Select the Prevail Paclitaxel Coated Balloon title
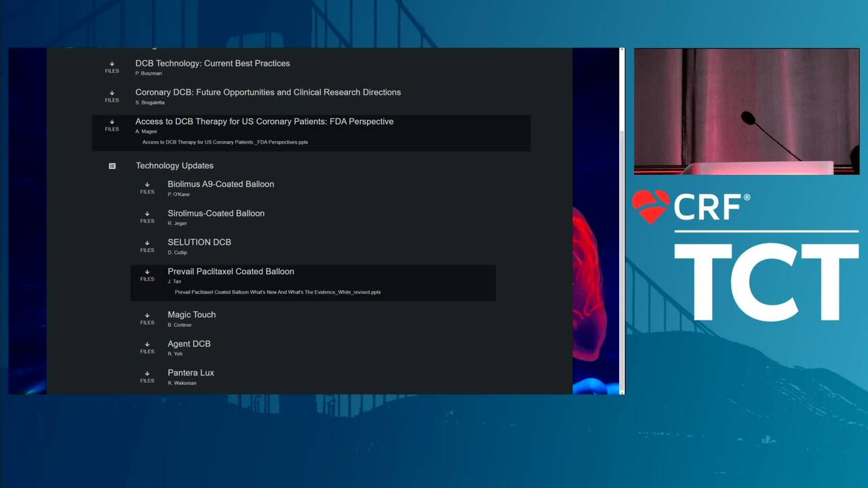 tap(231, 271)
